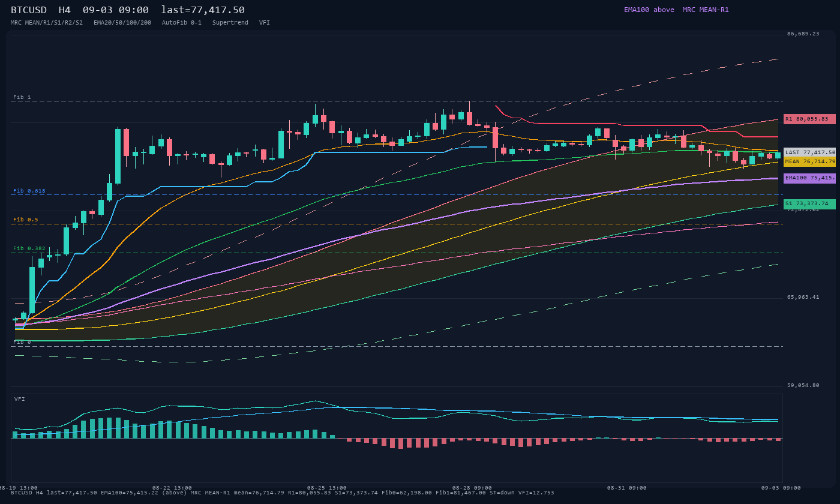Select the 'LAST 77,417.50' price tag
Viewport: 840px width, 504px height.
809,152
